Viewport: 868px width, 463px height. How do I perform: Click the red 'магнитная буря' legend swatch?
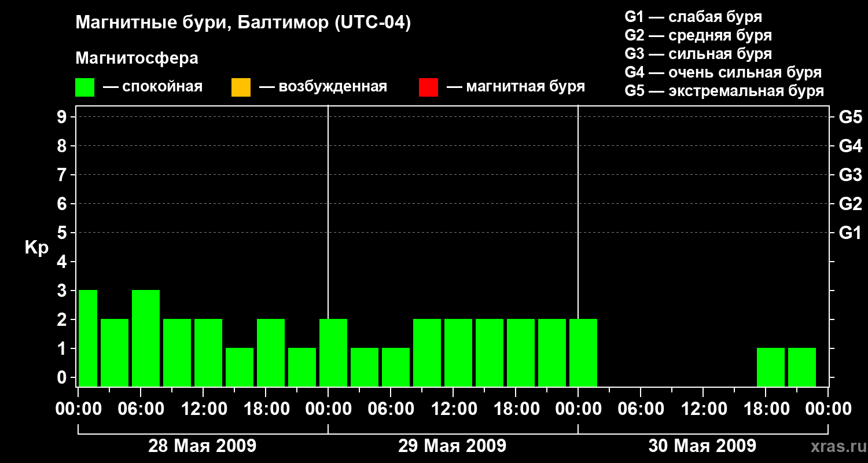[x=428, y=87]
